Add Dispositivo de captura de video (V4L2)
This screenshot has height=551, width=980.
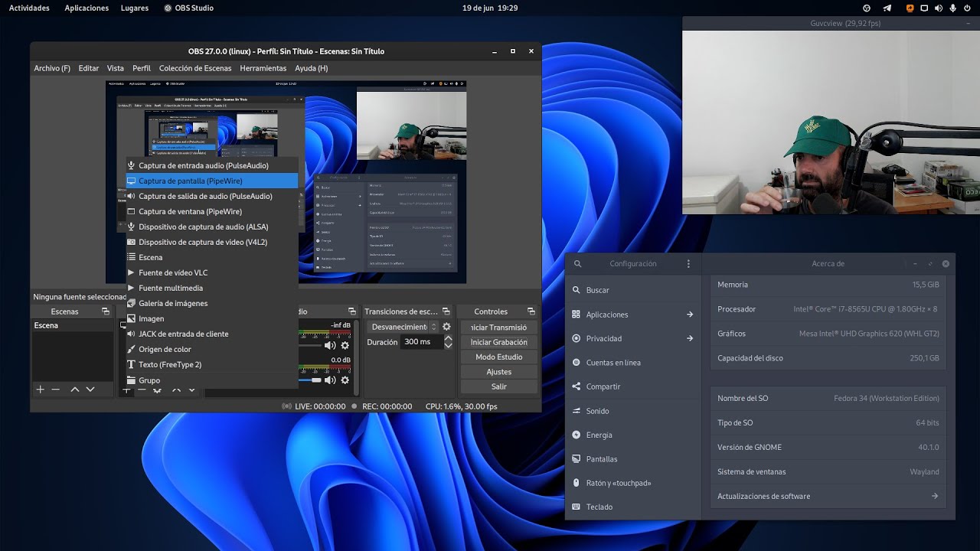coord(211,242)
